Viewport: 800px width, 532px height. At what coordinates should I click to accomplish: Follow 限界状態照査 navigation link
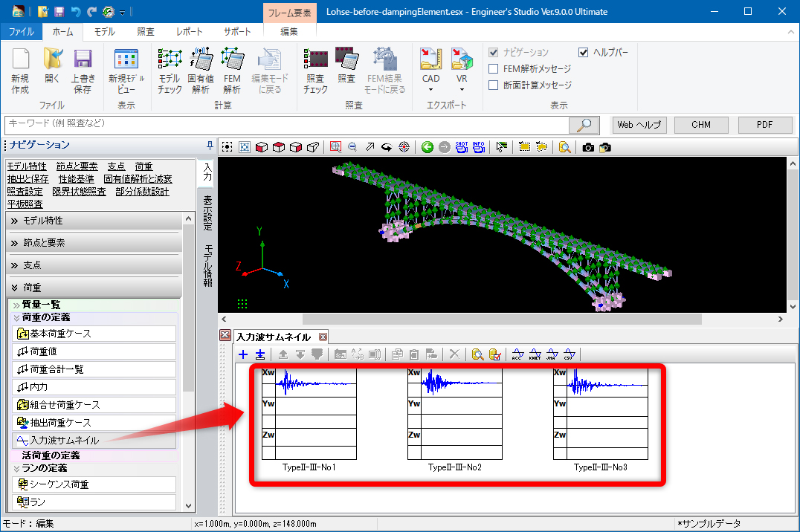(79, 192)
